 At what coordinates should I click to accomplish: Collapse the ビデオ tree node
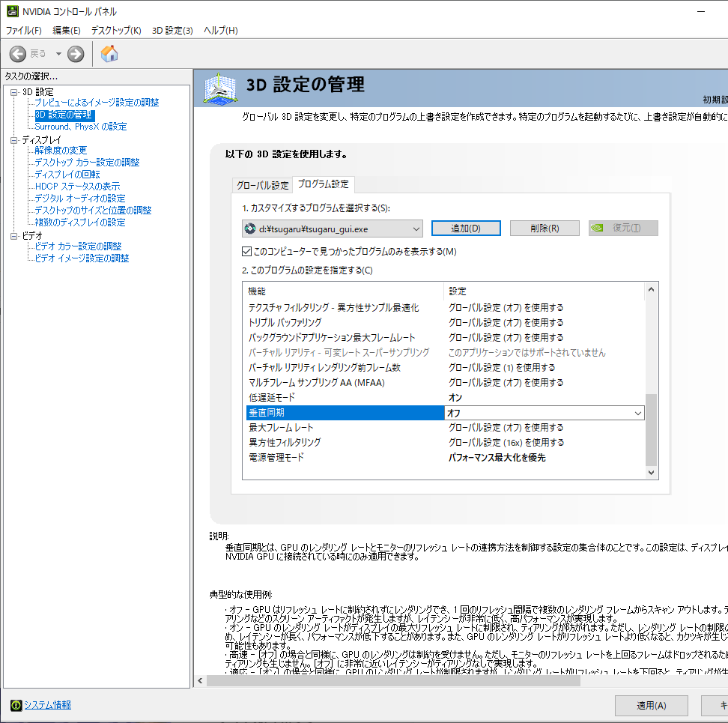(x=14, y=236)
